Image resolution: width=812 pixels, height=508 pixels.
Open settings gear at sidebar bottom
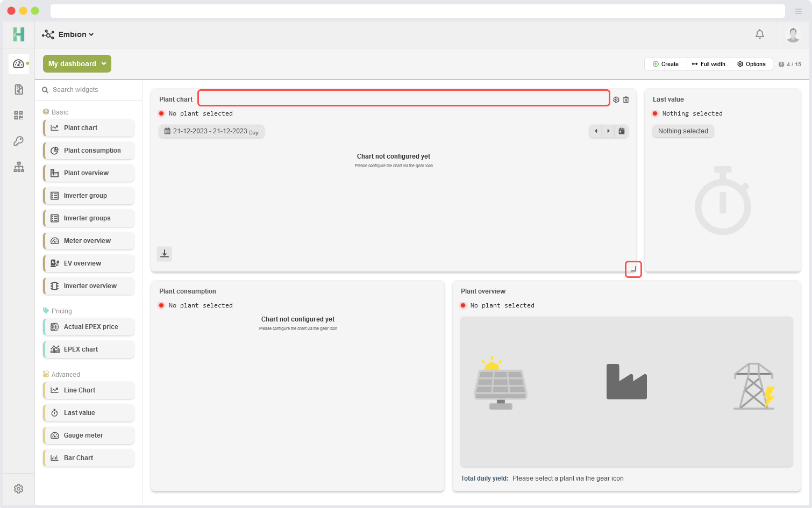[x=19, y=489]
